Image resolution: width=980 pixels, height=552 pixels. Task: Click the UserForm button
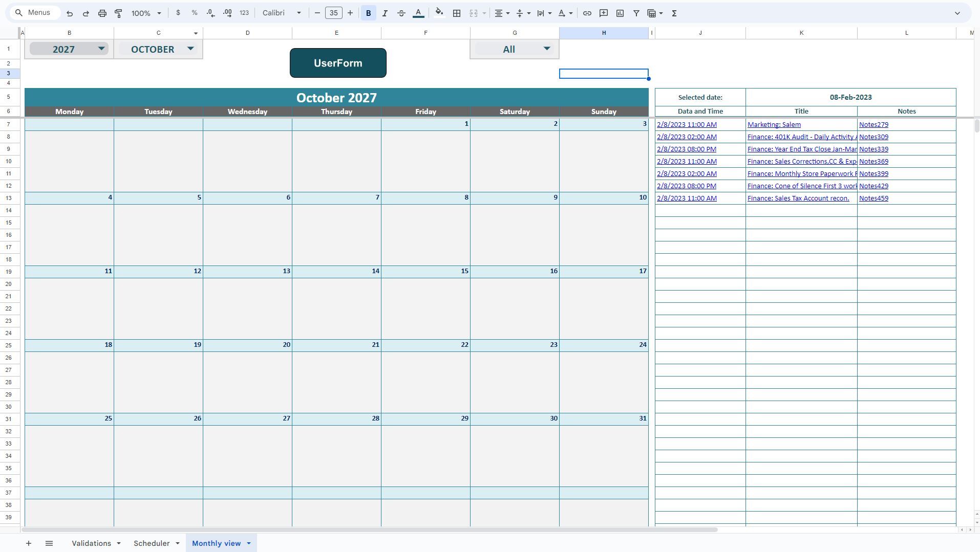[338, 63]
